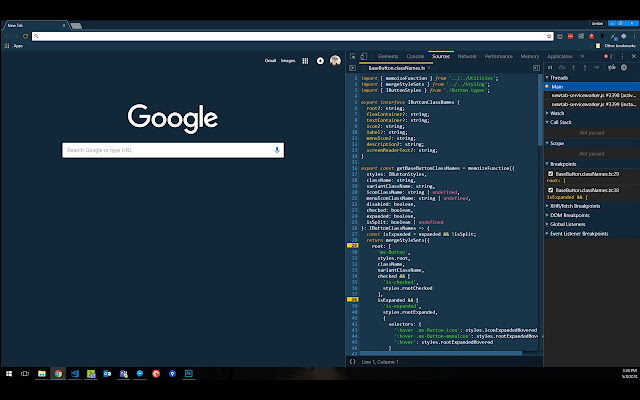Viewport: 640px width, 400px height.
Task: Collapse the Breakpoints section
Action: click(561, 164)
